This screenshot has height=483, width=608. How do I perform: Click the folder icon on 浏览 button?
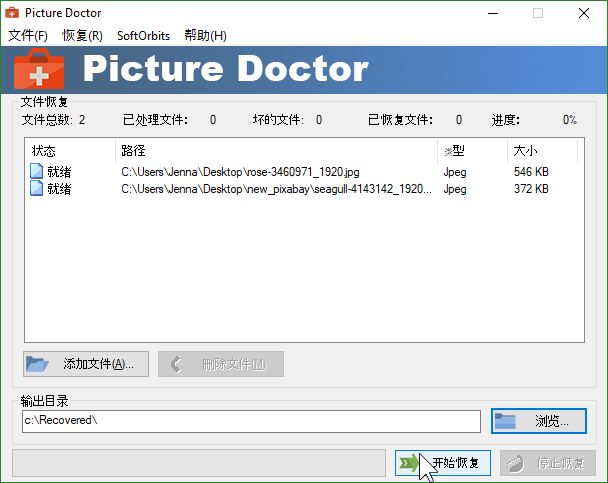(x=507, y=421)
